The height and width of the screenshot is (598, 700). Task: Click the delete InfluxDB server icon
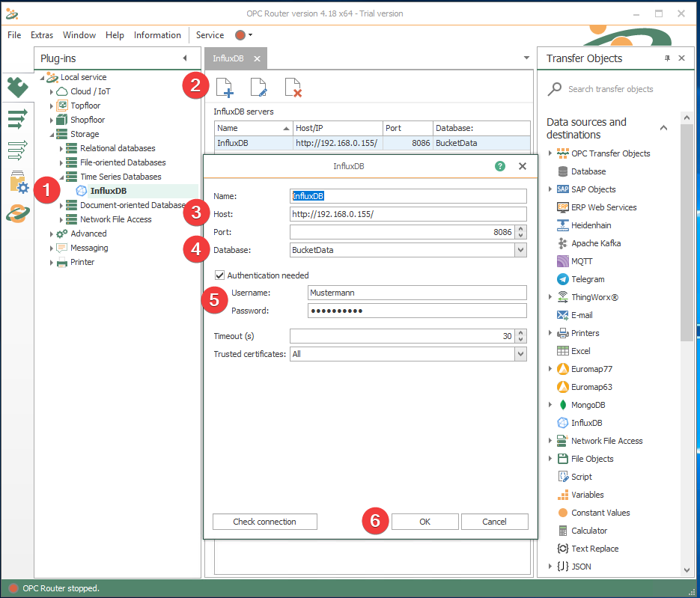[293, 88]
